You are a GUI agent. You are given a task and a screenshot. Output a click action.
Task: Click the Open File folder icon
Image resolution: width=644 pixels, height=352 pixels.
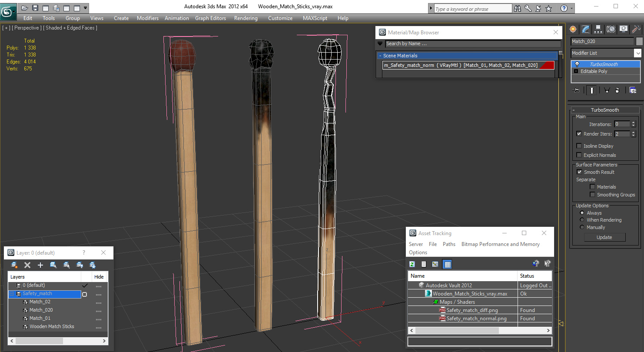[25, 8]
